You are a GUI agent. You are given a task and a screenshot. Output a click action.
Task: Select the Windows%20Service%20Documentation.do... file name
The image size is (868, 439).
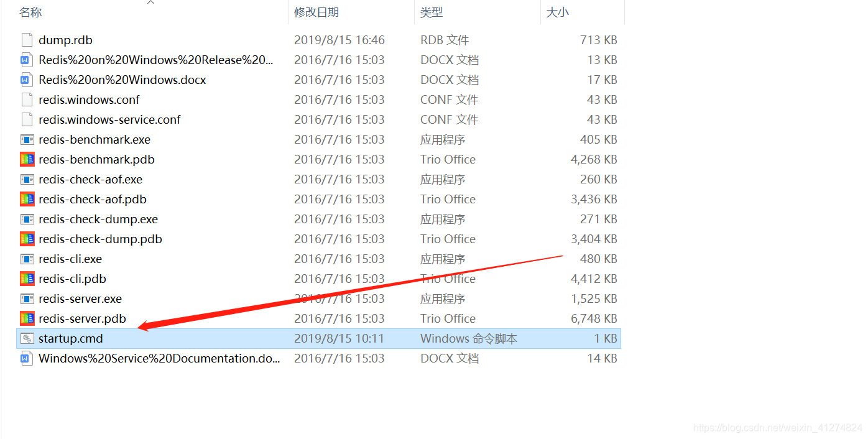[x=159, y=359]
